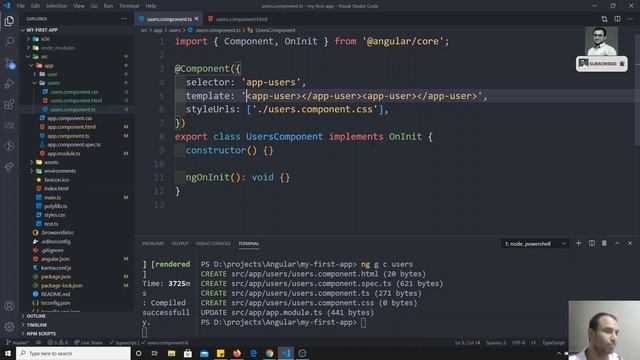Image resolution: width=640 pixels, height=360 pixels.
Task: Switch to DEBUG CONSOLE panel tab
Action: (x=213, y=244)
